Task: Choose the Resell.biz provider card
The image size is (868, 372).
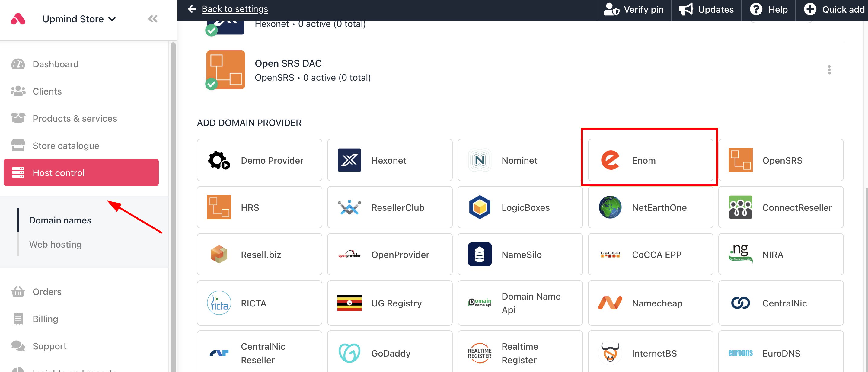Action: click(260, 254)
